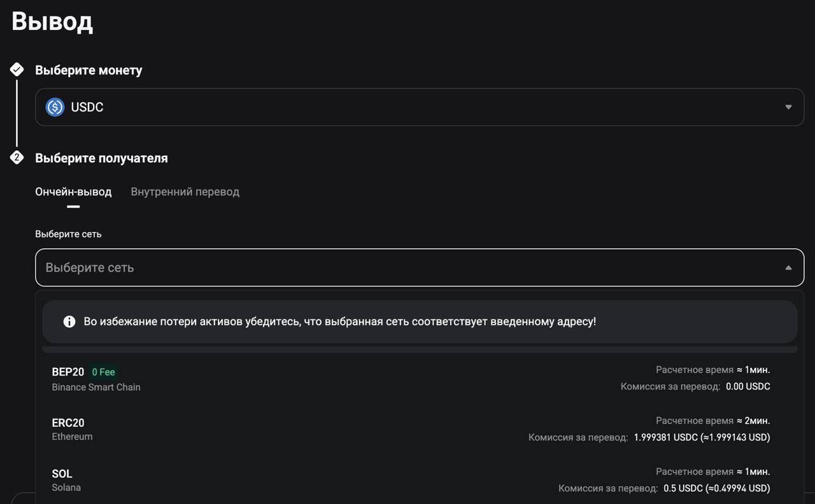The height and width of the screenshot is (504, 815).
Task: Switch to the Ончейн-вывод tab
Action: click(73, 192)
